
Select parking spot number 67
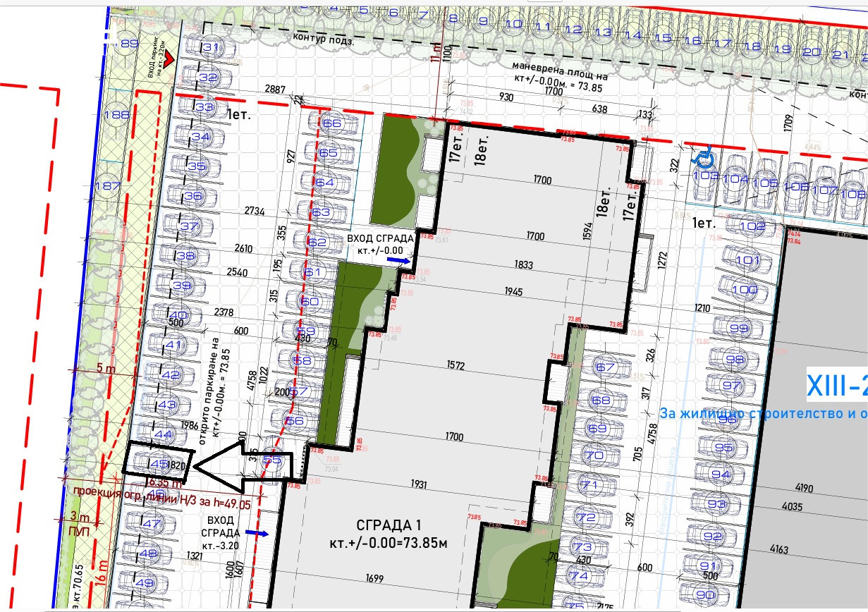click(x=604, y=367)
